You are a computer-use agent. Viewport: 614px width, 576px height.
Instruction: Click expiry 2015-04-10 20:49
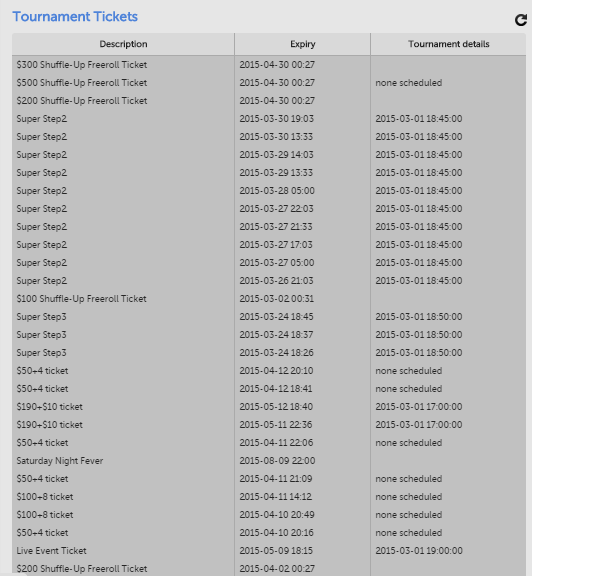(277, 515)
